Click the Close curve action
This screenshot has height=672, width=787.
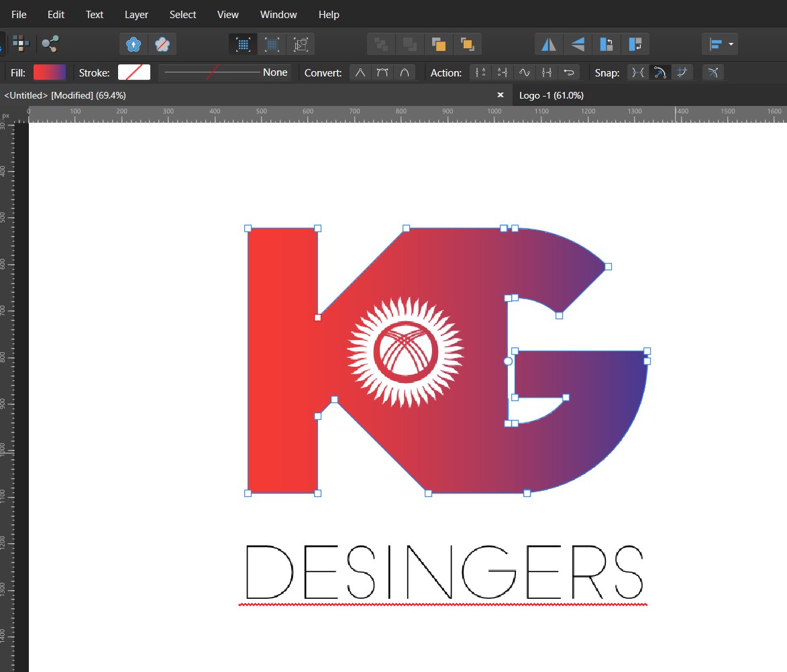503,72
